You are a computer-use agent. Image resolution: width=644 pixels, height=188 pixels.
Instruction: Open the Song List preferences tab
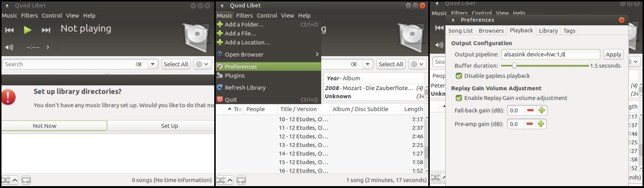click(x=460, y=31)
